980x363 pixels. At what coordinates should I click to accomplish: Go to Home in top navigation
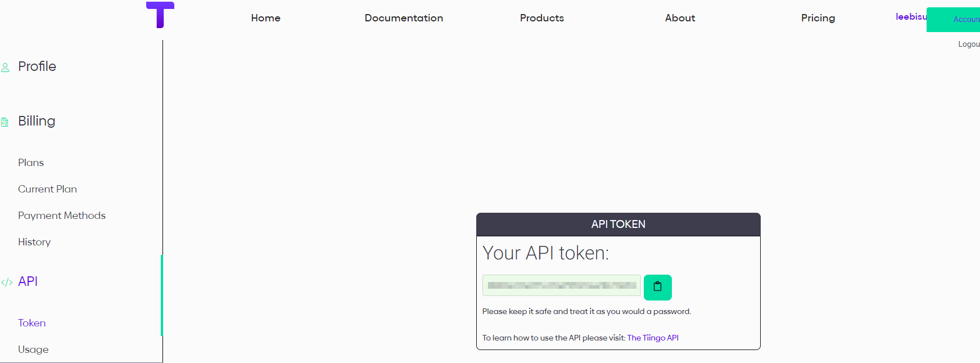tap(266, 18)
